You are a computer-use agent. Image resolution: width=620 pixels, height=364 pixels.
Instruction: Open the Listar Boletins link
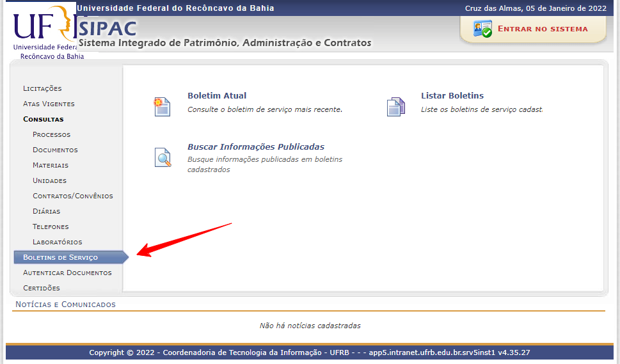tap(452, 96)
